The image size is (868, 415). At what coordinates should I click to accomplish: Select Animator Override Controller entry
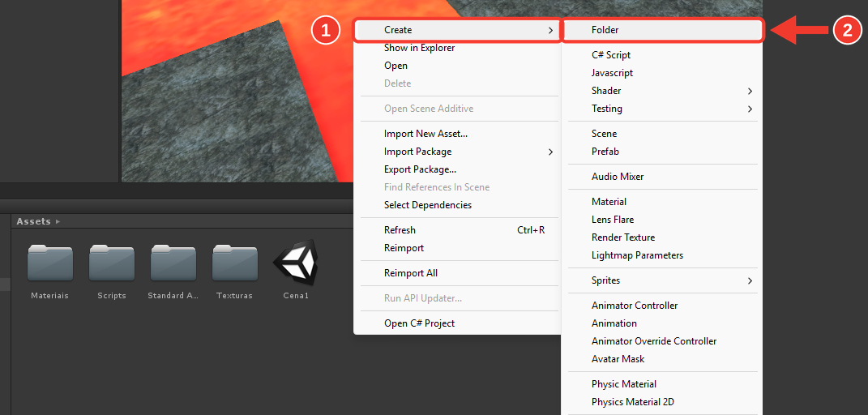(x=662, y=341)
